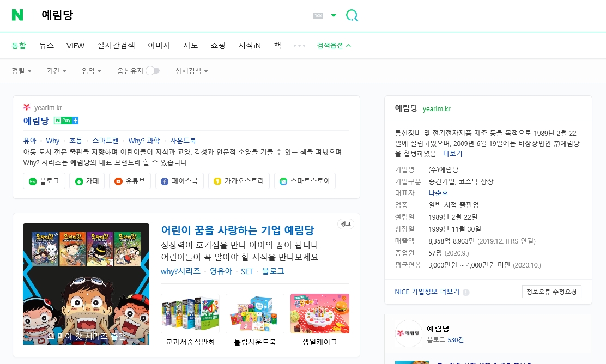This screenshot has height=364, width=606.
Task: Switch to the 책 tab
Action: [277, 45]
